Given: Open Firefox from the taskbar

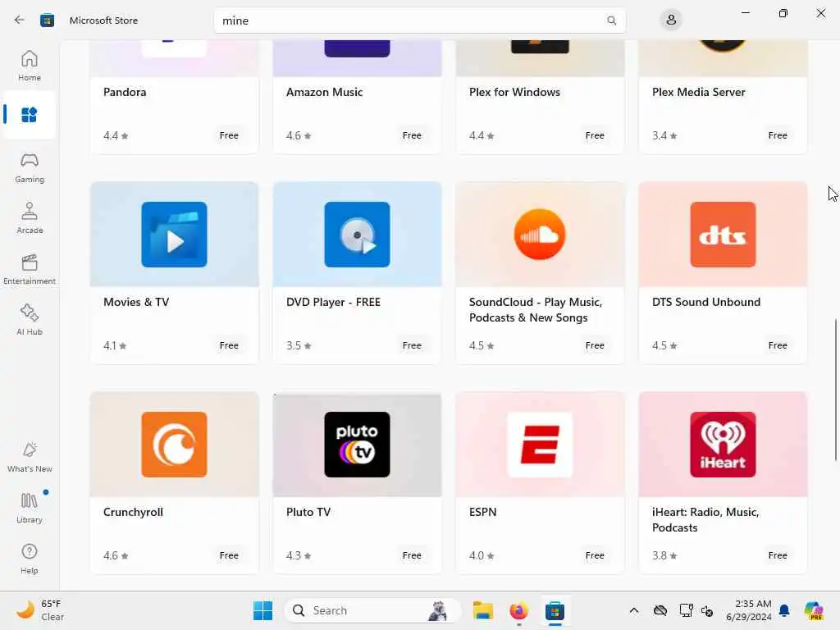Looking at the screenshot, I should coord(518,610).
